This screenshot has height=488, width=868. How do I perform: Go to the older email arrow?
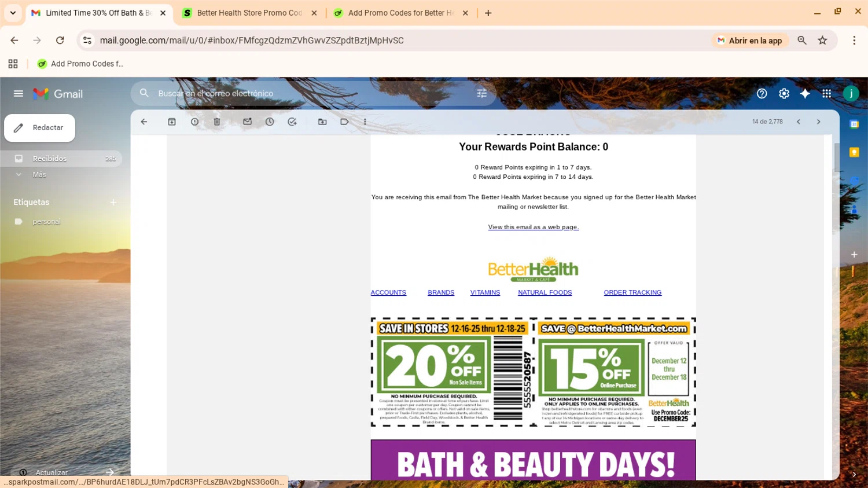[x=818, y=122]
